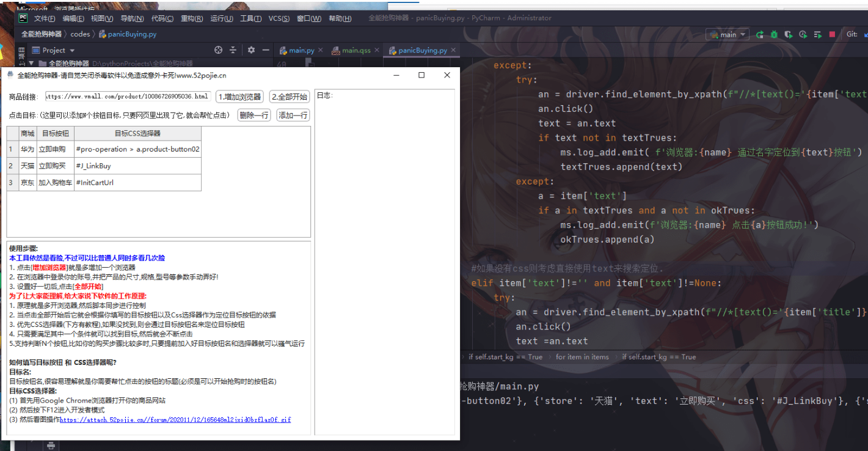The width and height of the screenshot is (868, 451).
Task: Select opened file with crosshair locate icon
Action: (x=219, y=50)
